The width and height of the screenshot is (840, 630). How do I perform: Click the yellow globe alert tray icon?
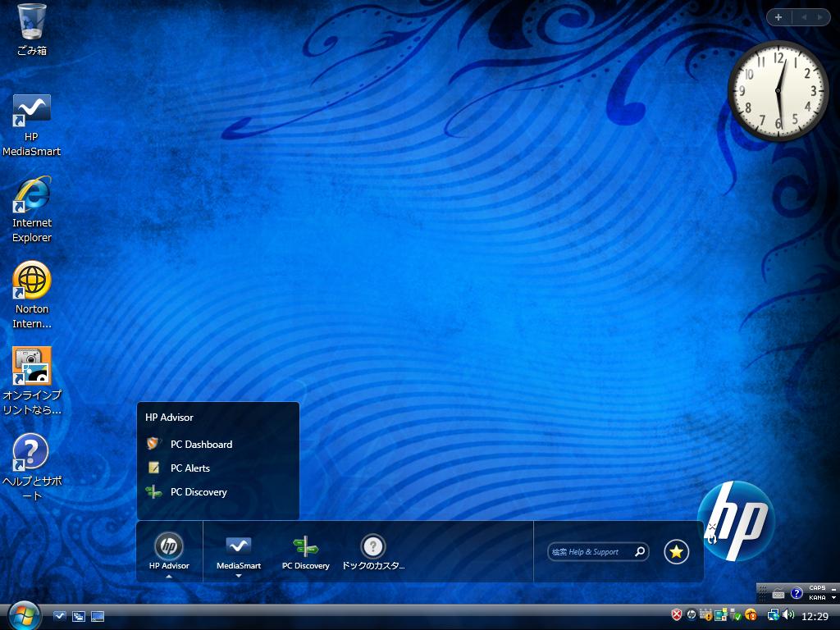[x=751, y=614]
